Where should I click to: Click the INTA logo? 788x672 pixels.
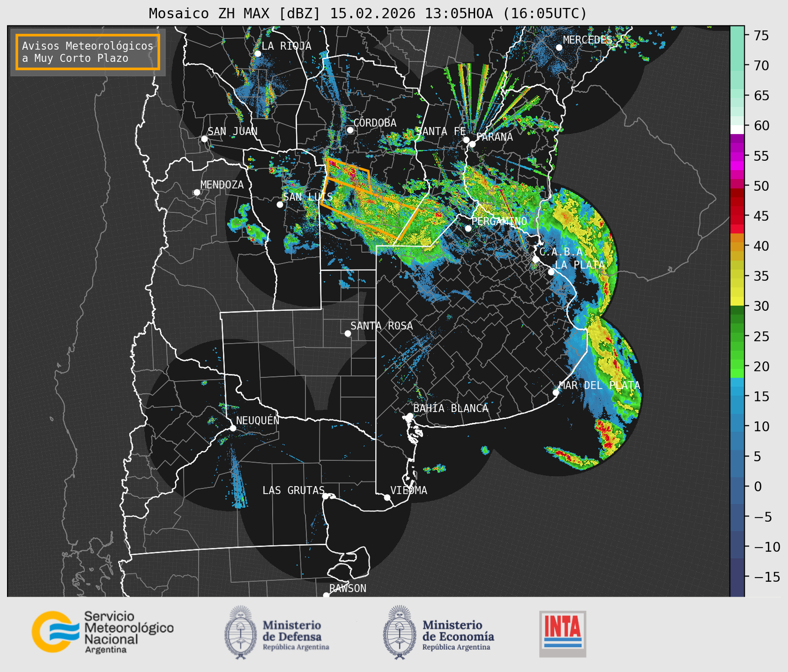(562, 634)
